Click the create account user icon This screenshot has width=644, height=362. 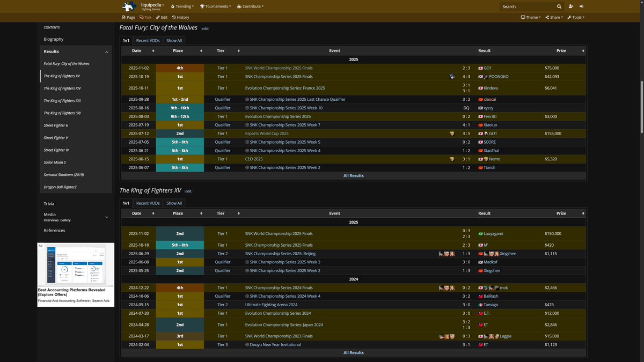[x=570, y=6]
